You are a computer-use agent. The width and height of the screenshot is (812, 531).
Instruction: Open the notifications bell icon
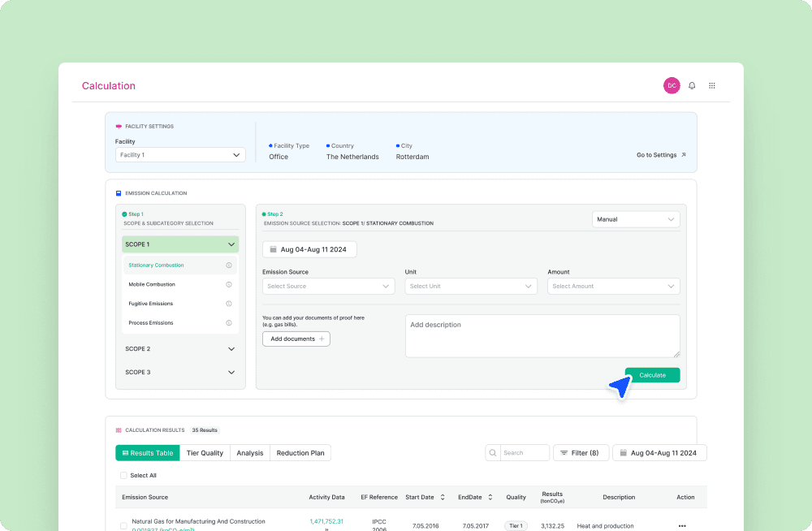pyautogui.click(x=691, y=85)
